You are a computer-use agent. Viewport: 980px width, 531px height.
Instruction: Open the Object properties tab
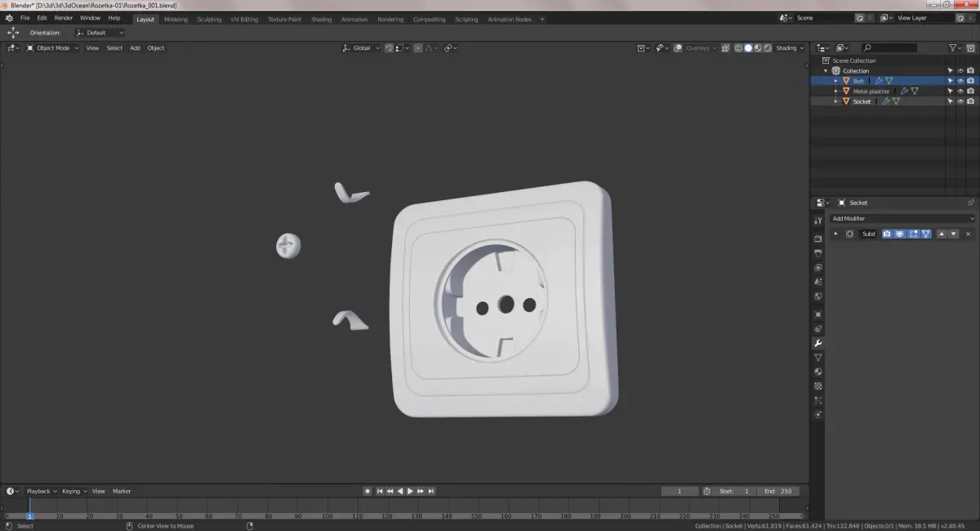[x=817, y=315]
